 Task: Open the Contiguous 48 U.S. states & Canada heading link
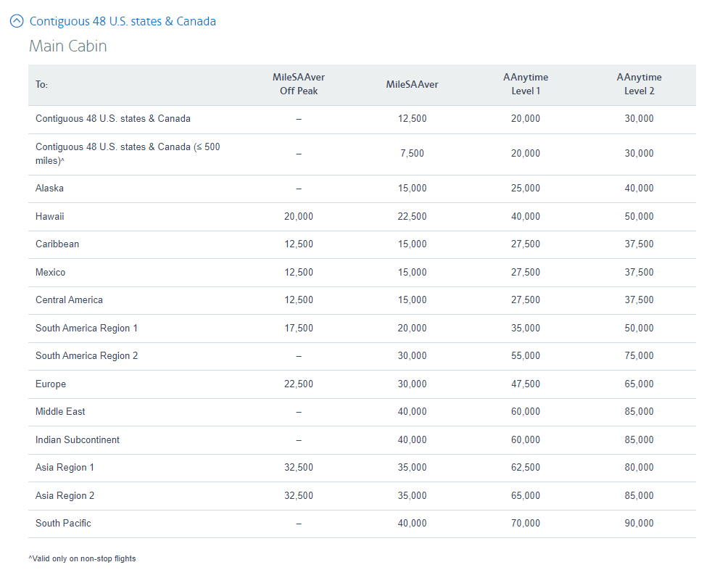click(x=123, y=21)
